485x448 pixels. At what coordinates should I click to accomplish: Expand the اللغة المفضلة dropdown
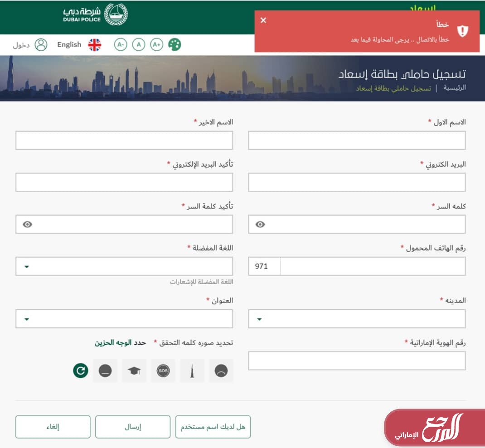click(27, 266)
